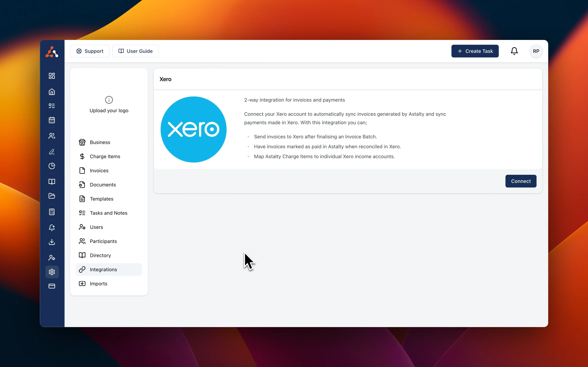The height and width of the screenshot is (367, 588).
Task: Open the Support button
Action: point(90,51)
